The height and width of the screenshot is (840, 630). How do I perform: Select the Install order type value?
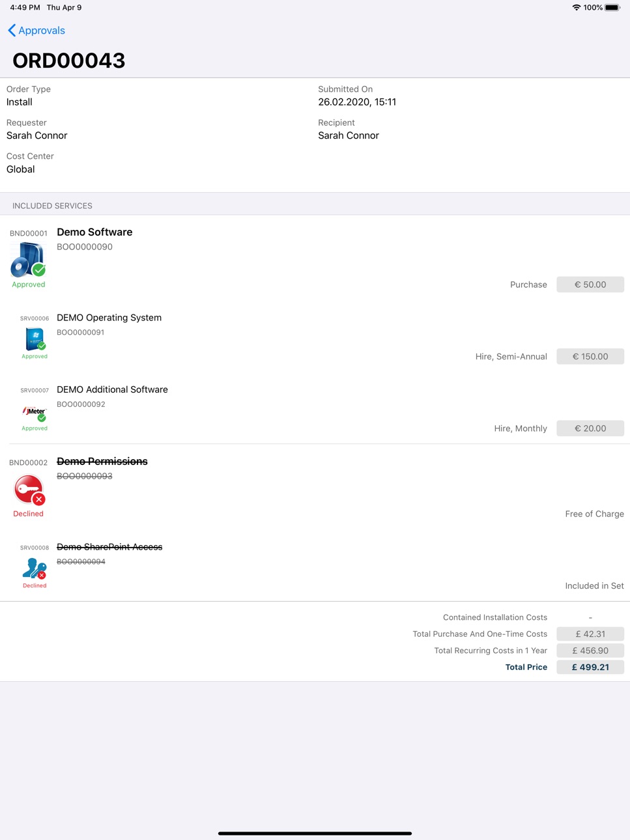tap(20, 102)
